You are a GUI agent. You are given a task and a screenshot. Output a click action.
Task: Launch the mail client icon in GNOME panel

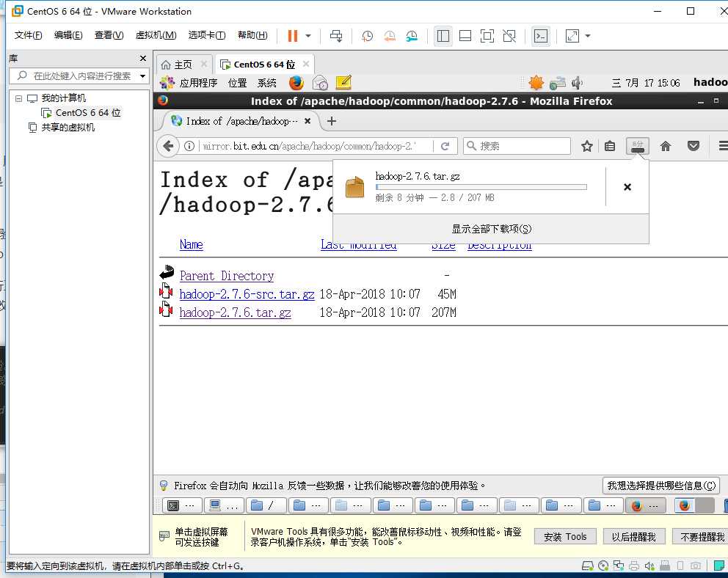(321, 83)
